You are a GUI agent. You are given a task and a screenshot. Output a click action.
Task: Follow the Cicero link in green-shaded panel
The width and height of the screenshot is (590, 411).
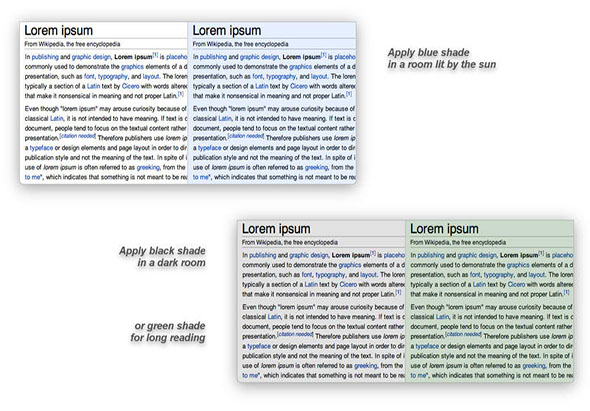pos(517,284)
